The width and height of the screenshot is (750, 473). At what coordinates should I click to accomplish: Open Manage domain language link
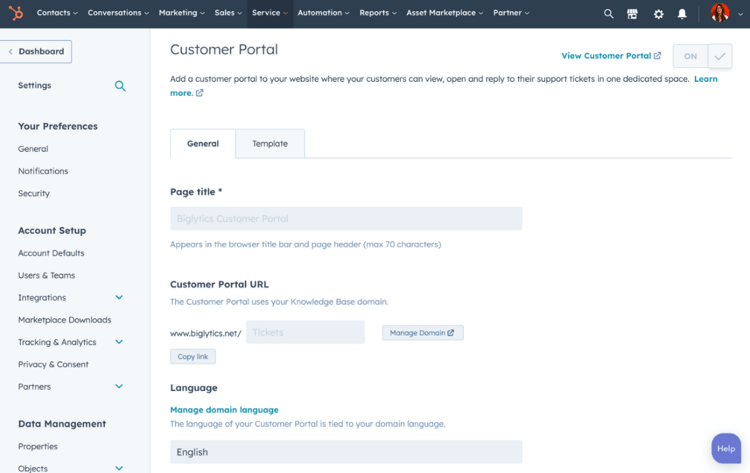pyautogui.click(x=224, y=410)
